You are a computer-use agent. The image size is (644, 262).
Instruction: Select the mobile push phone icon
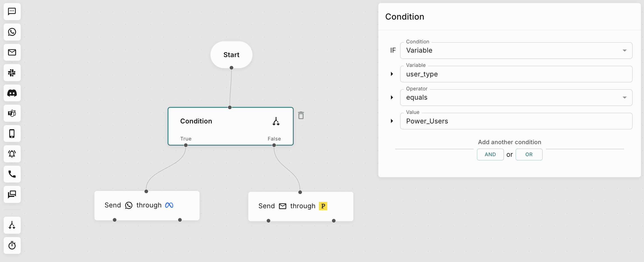[12, 134]
